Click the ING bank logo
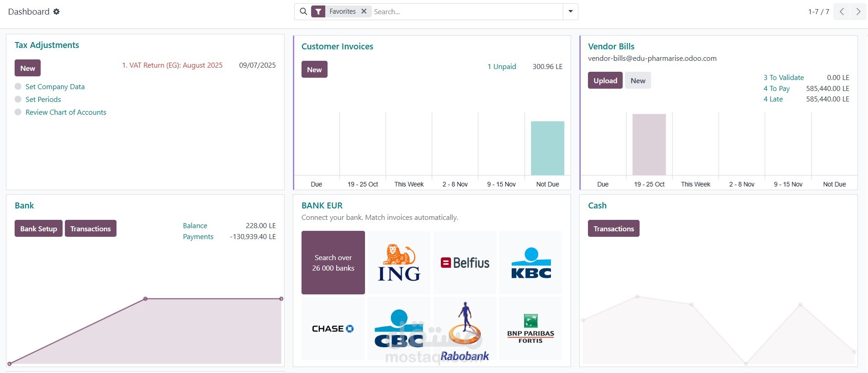 point(399,262)
